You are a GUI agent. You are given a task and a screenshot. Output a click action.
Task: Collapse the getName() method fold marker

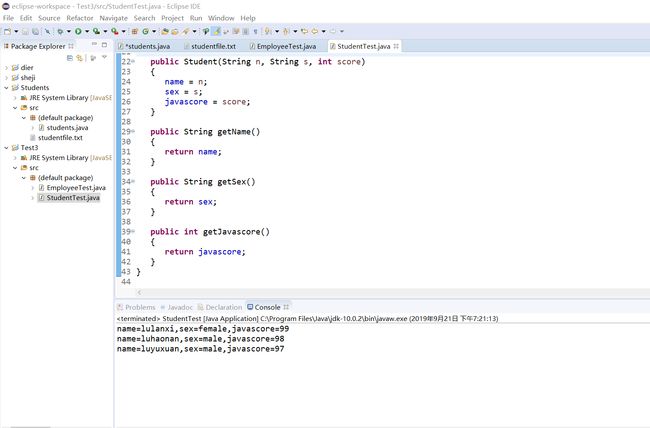pyautogui.click(x=133, y=131)
